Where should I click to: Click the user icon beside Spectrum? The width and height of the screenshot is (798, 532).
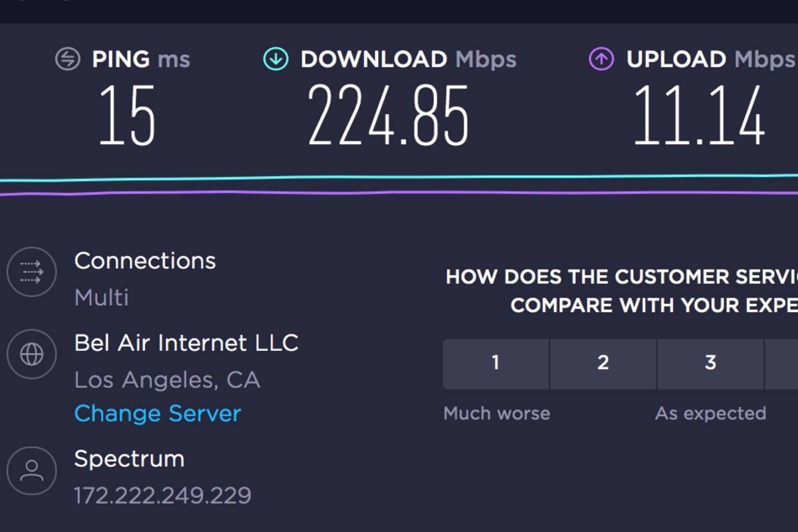(x=32, y=470)
